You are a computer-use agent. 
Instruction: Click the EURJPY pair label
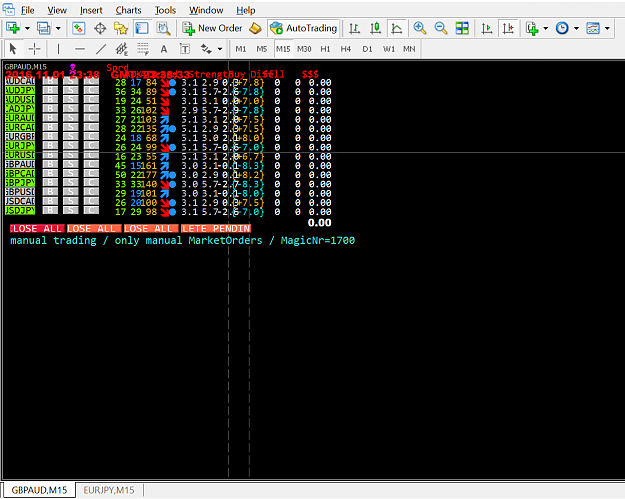(20, 145)
